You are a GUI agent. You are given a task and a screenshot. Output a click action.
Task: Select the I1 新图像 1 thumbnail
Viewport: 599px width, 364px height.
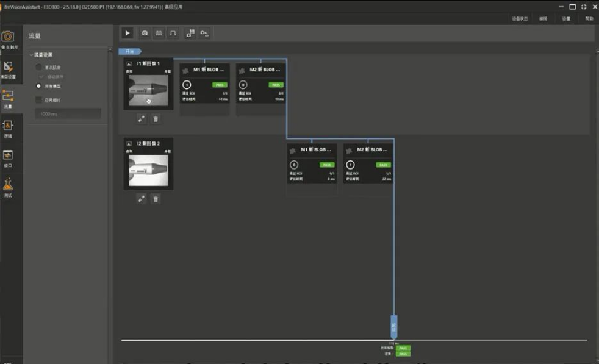pyautogui.click(x=148, y=90)
